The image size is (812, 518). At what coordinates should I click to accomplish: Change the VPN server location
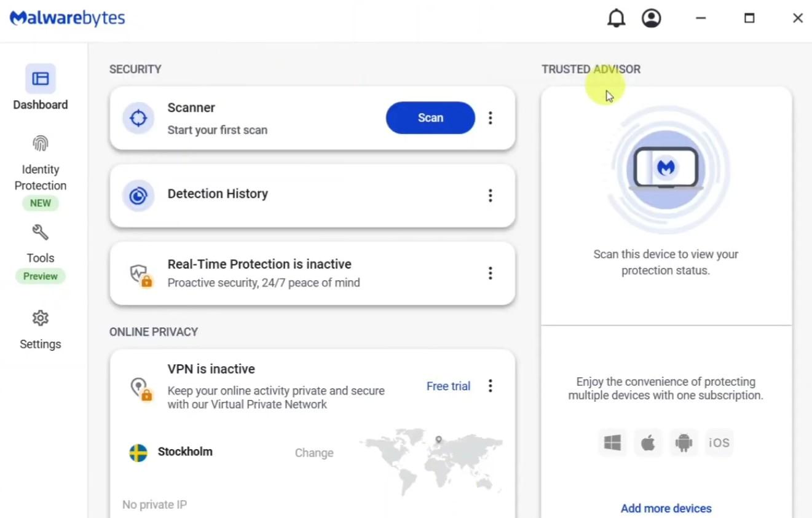(x=314, y=453)
